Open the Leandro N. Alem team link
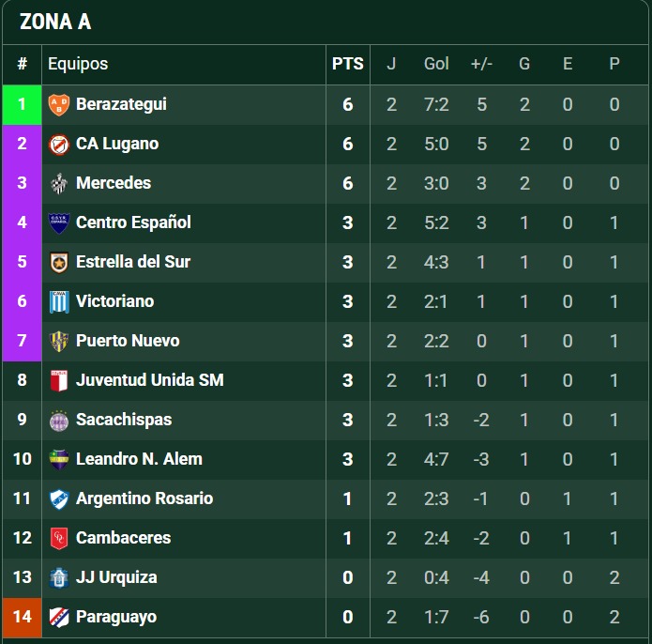 pyautogui.click(x=139, y=459)
